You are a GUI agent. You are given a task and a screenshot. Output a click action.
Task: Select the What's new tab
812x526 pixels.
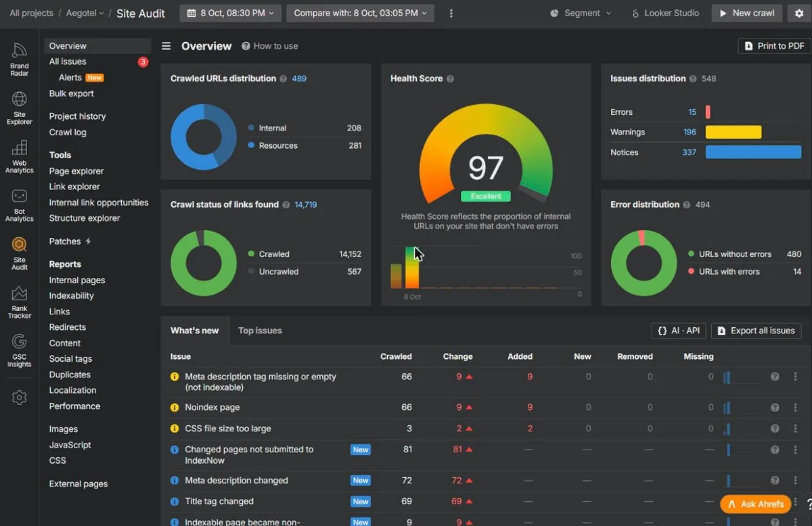(195, 331)
